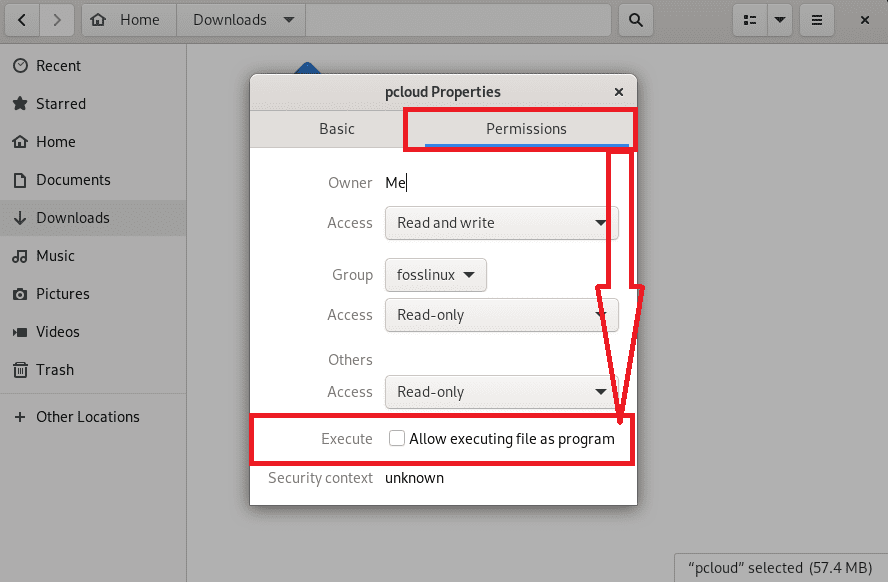Enable Allow executing file as program checkbox
This screenshot has height=582, width=888.
tap(397, 439)
